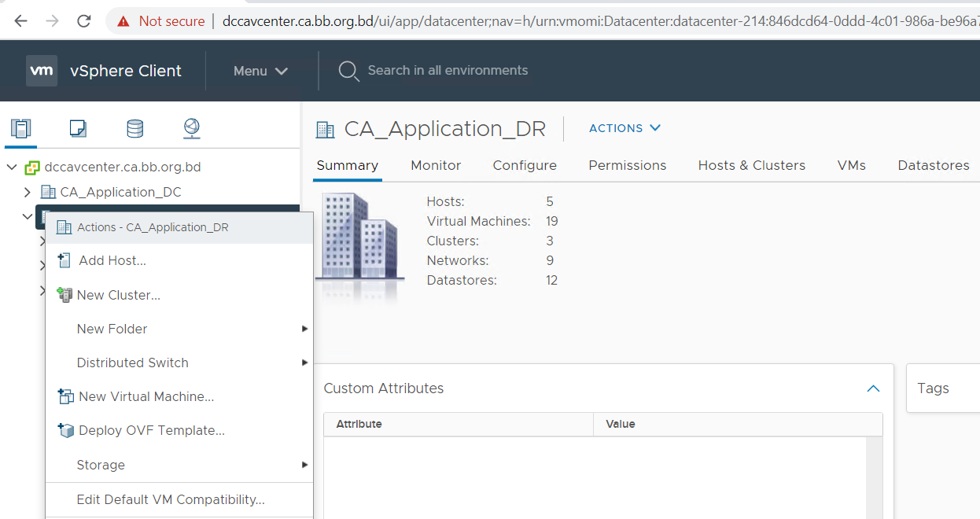
Task: Open the Distributed Switch submenu arrow
Action: pos(304,363)
